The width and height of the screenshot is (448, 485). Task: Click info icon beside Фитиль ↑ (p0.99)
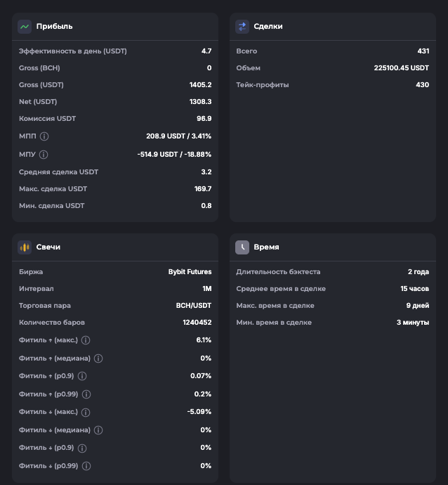(86, 394)
